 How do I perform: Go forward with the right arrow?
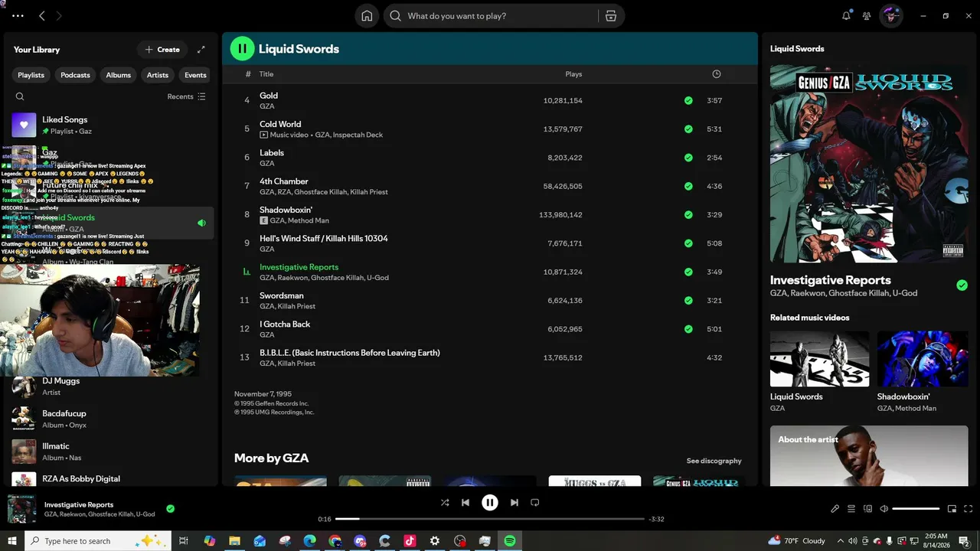coord(59,15)
